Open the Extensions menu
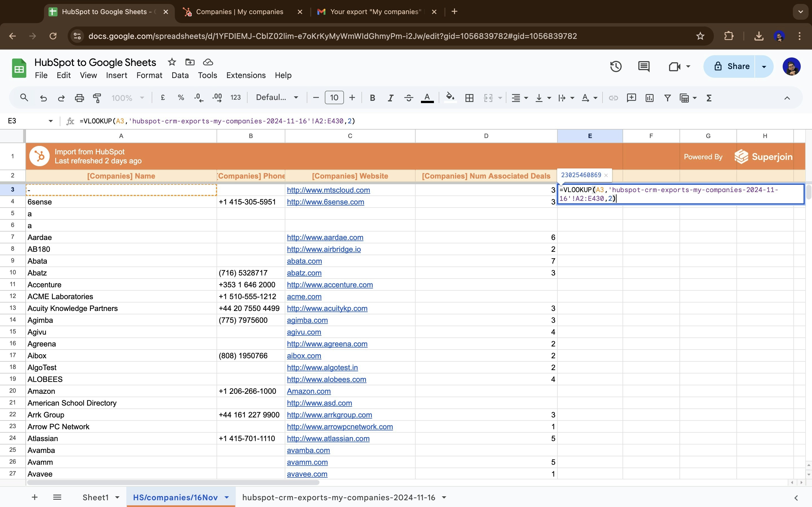The image size is (812, 507). tap(246, 75)
